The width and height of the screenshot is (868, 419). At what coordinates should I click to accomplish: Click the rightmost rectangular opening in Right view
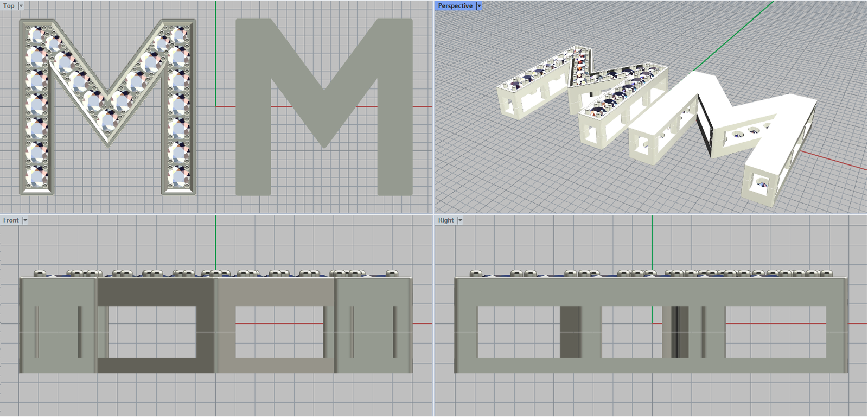pos(776,332)
